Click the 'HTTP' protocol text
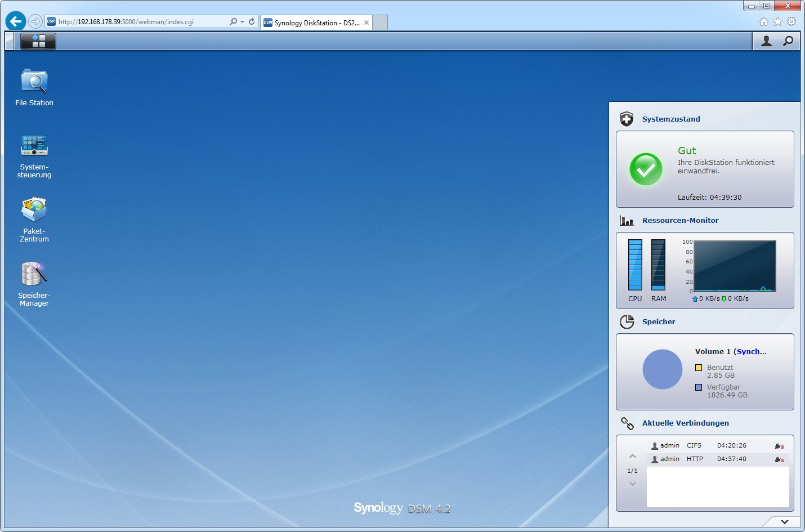Image resolution: width=805 pixels, height=532 pixels. [695, 459]
